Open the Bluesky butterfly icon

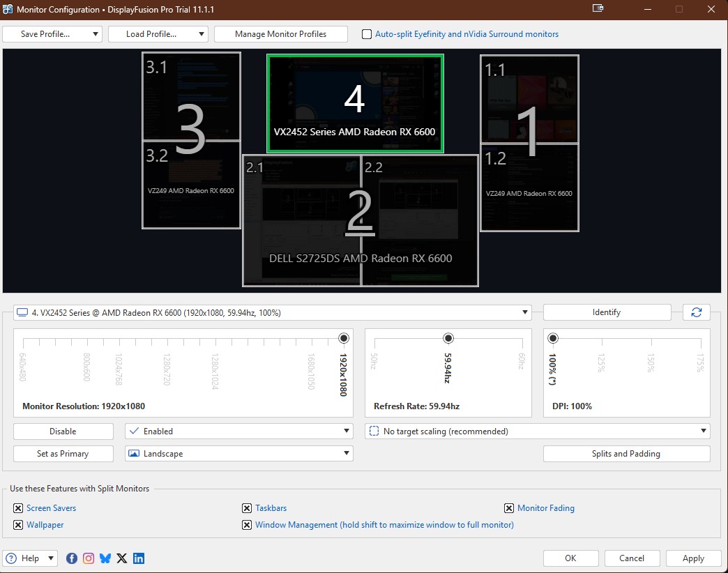(x=105, y=558)
